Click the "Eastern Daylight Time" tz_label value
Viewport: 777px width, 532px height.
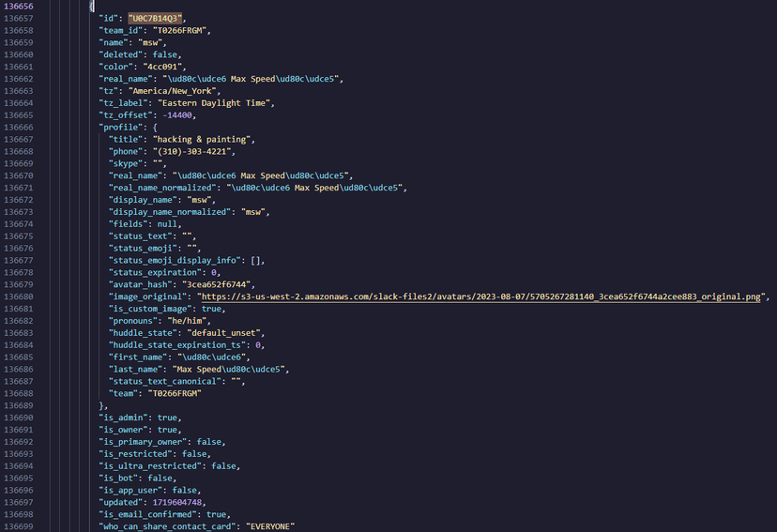coord(215,103)
